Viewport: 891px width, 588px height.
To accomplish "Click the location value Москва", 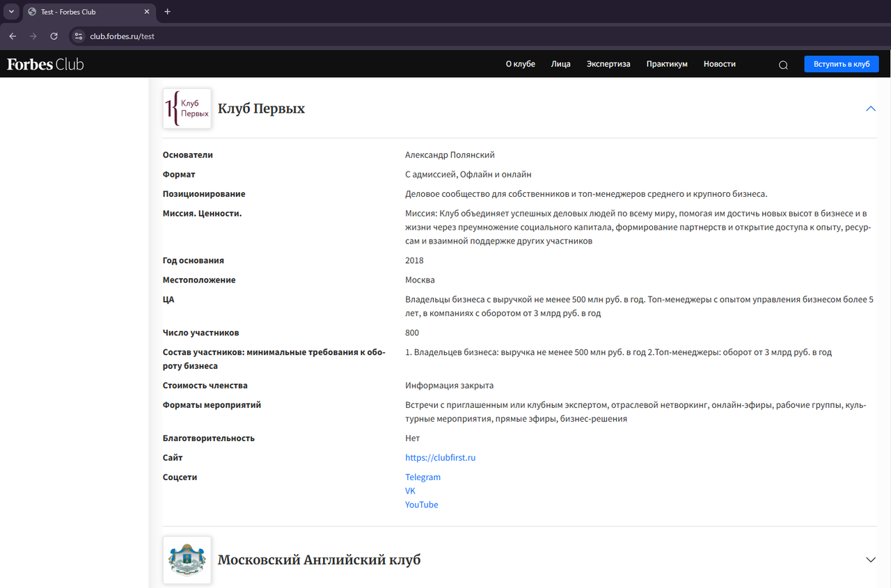I will pyautogui.click(x=420, y=280).
